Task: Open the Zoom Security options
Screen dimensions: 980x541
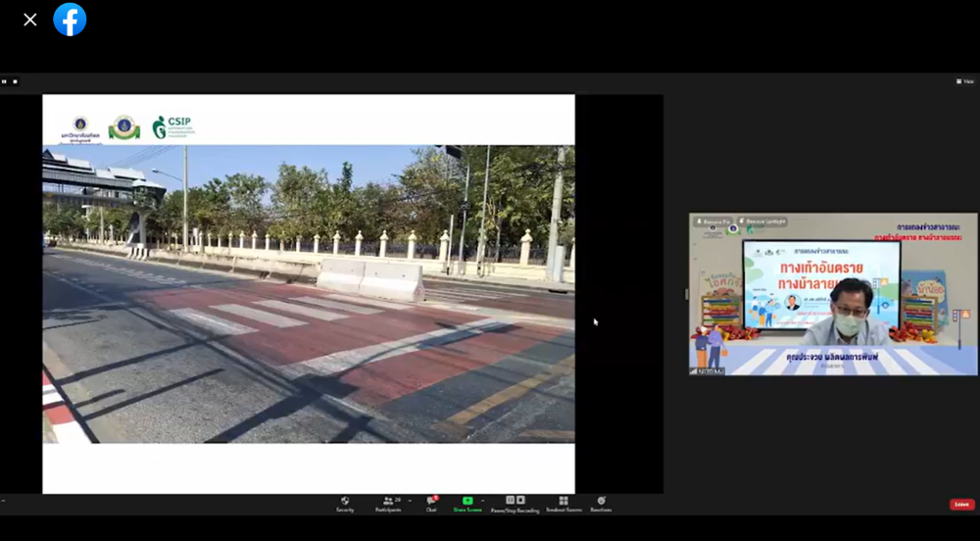Action: (345, 503)
